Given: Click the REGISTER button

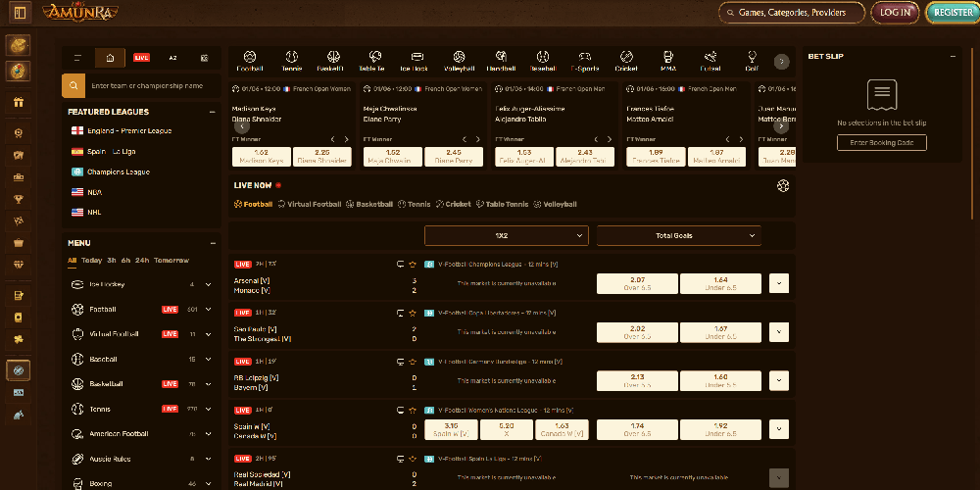Looking at the screenshot, I should [x=953, y=13].
